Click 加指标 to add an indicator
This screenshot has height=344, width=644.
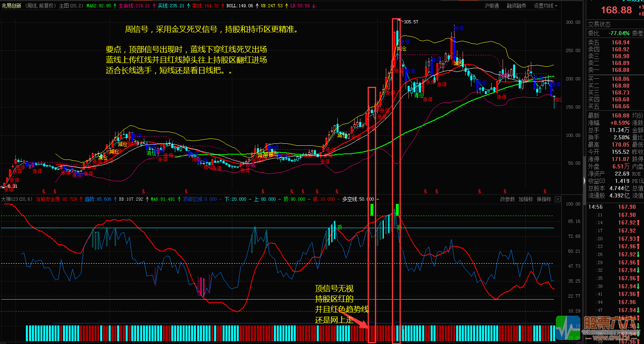(526, 199)
